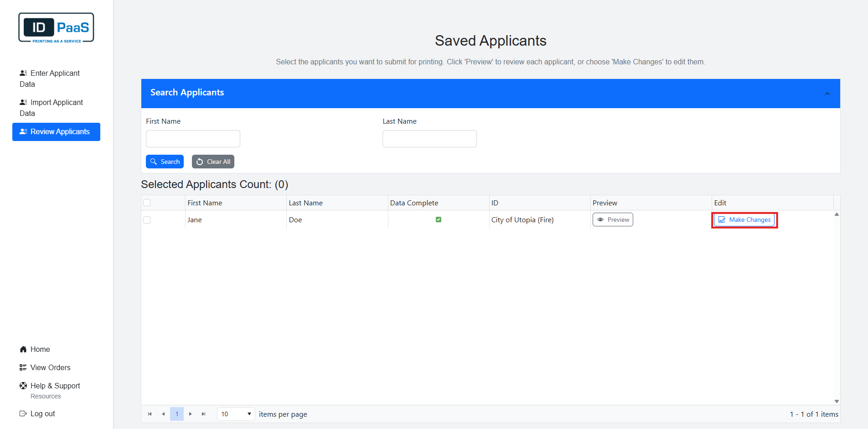Open the items per page dropdown
The height and width of the screenshot is (429, 868).
coord(236,414)
